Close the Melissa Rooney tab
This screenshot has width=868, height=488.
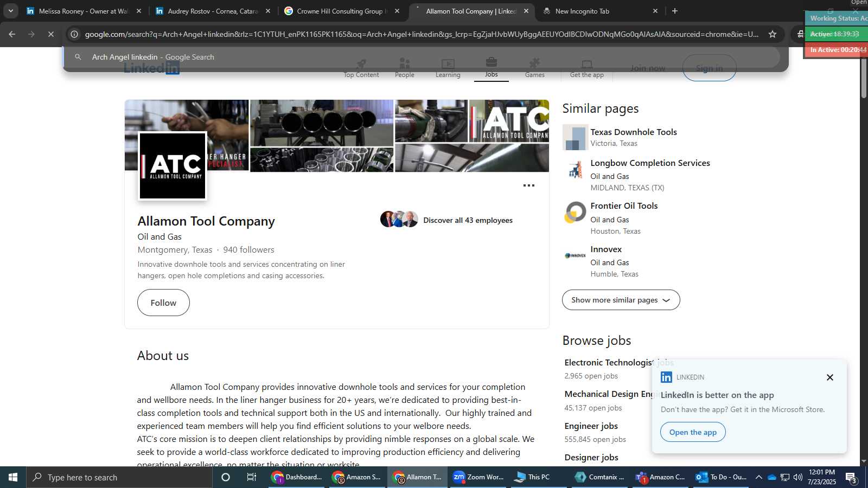(139, 11)
